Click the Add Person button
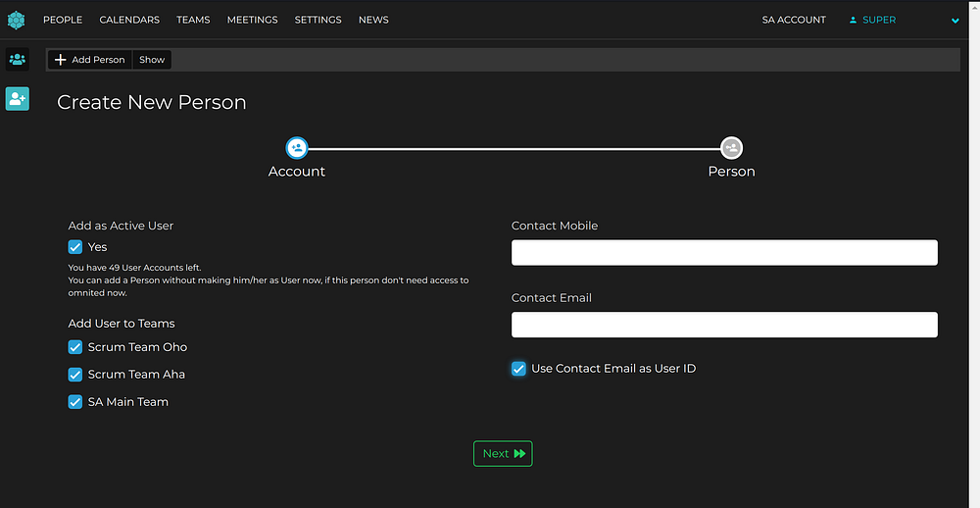Screen dimensions: 980x508 [x=90, y=60]
